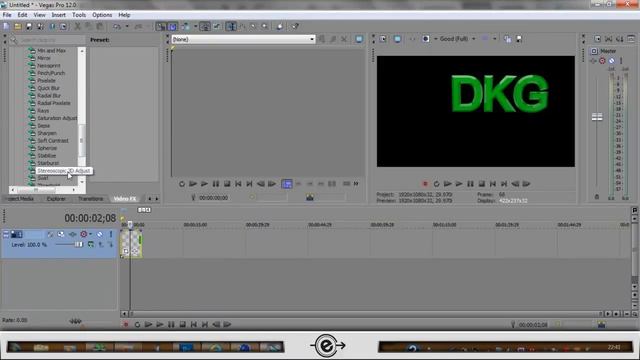The width and height of the screenshot is (640, 360).
Task: Select the Radial Blur effect
Action: [x=49, y=96]
